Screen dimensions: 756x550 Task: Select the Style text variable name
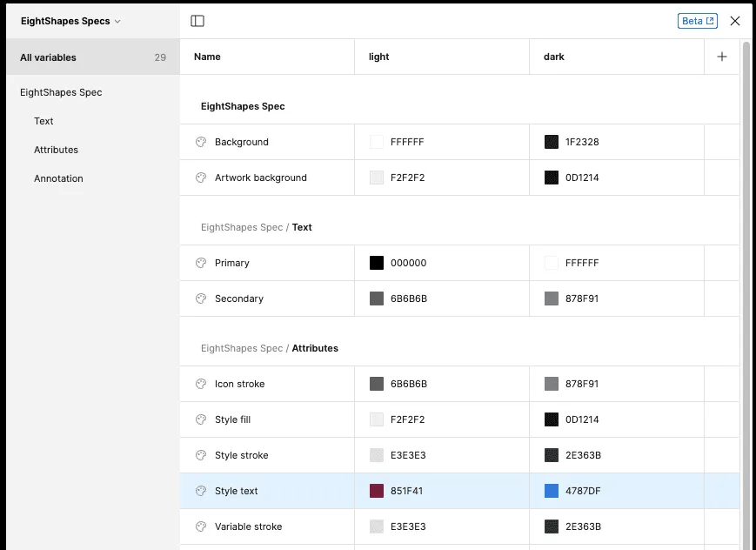tap(237, 491)
